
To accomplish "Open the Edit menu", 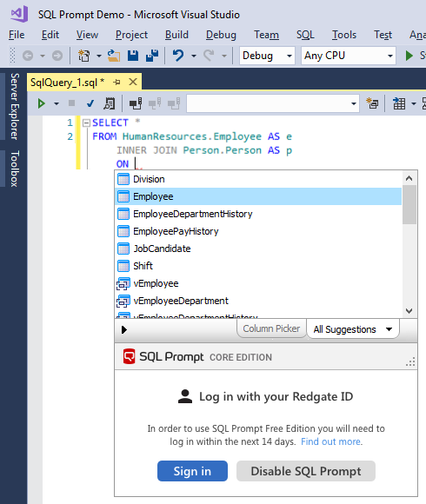I will [50, 35].
